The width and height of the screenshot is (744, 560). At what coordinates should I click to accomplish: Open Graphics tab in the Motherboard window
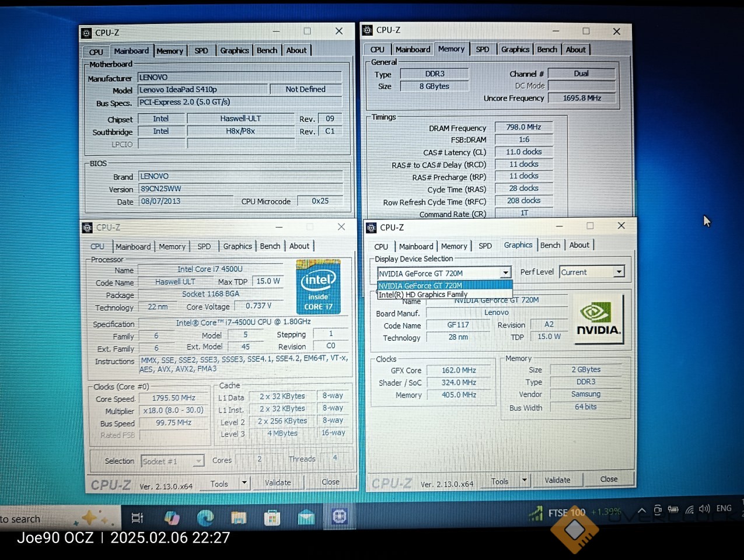235,51
